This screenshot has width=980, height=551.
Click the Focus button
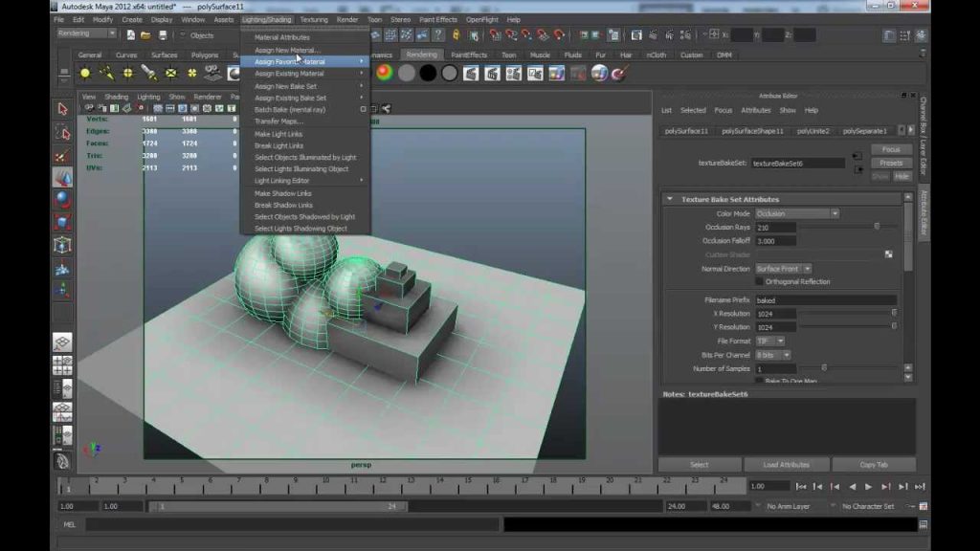pos(891,150)
